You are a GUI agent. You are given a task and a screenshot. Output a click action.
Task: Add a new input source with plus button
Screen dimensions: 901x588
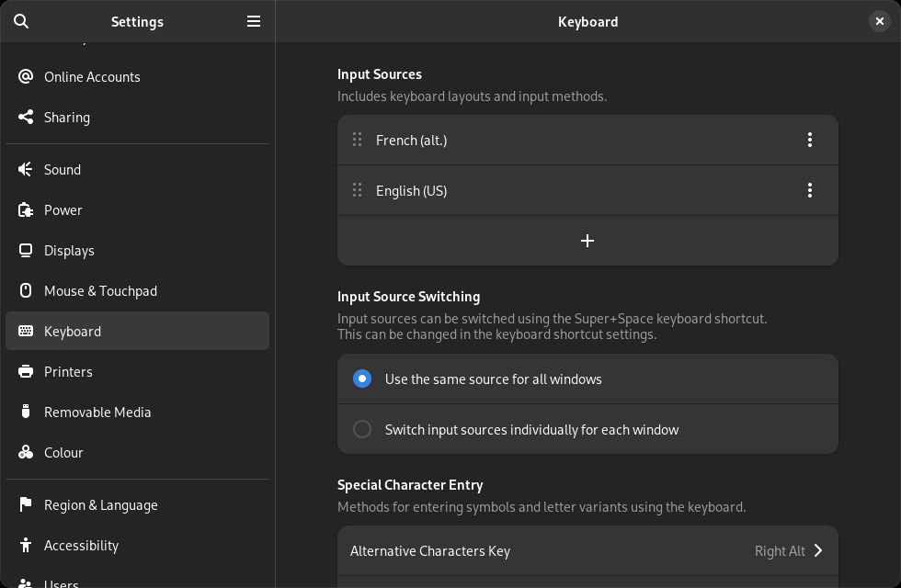pos(587,241)
